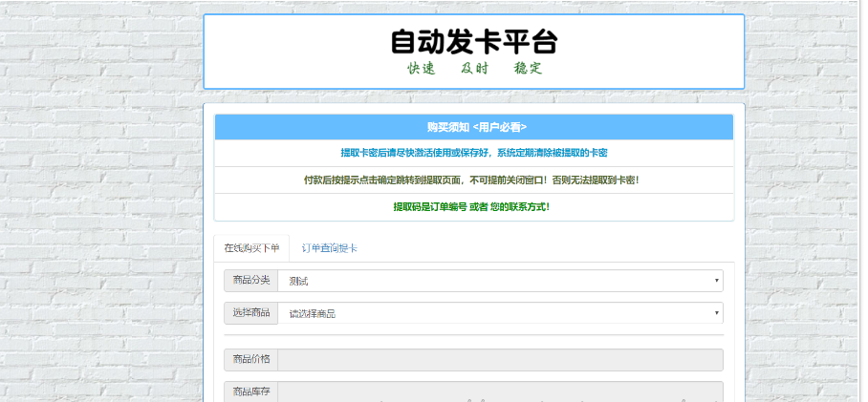Click the 商品分类 field label

point(251,281)
